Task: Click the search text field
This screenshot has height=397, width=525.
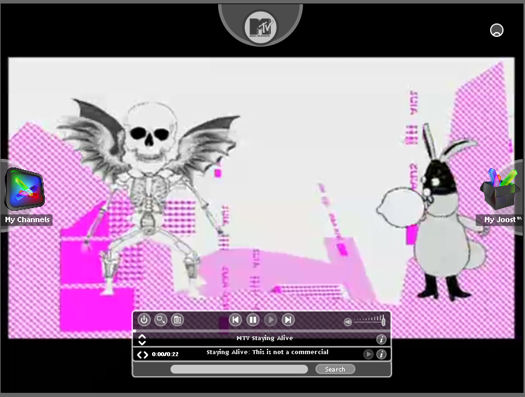Action: [239, 369]
